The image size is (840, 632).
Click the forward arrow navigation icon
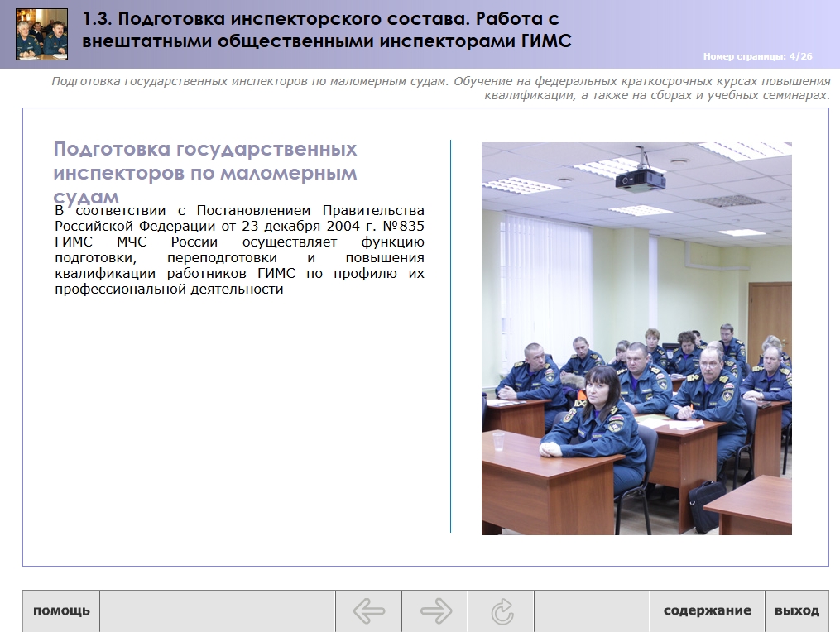point(435,611)
